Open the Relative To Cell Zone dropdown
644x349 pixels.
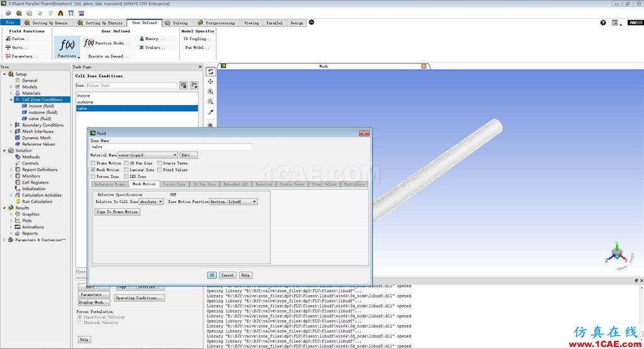pyautogui.click(x=151, y=202)
